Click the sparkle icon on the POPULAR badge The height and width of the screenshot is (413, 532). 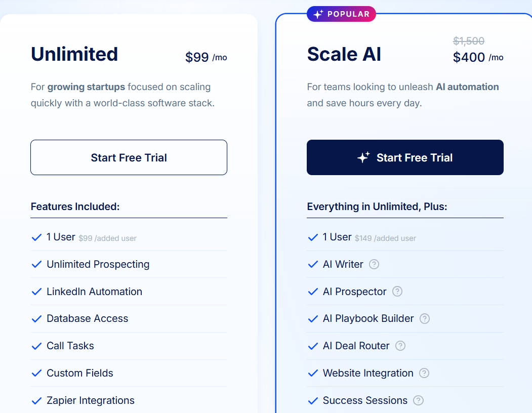[318, 14]
